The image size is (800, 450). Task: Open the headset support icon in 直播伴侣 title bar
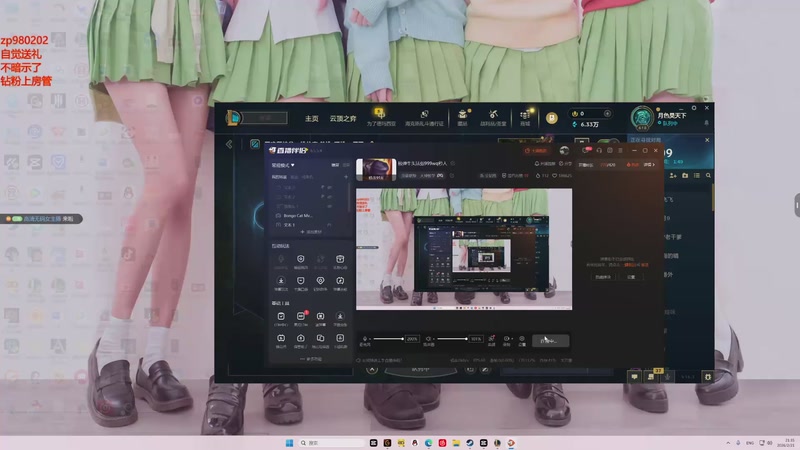(599, 151)
